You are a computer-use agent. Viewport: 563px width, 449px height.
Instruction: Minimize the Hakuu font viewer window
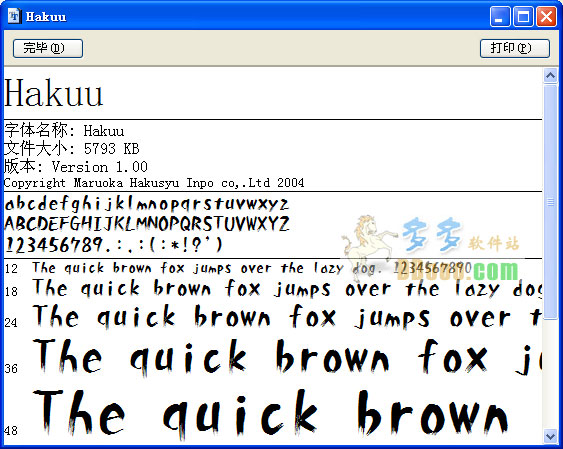499,17
